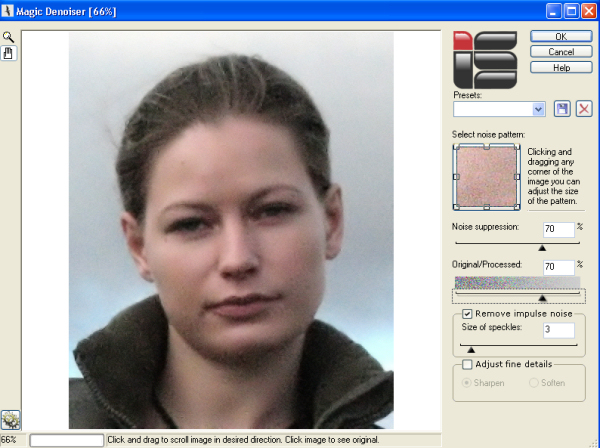Select the Zoom magnifier tool

pos(8,37)
